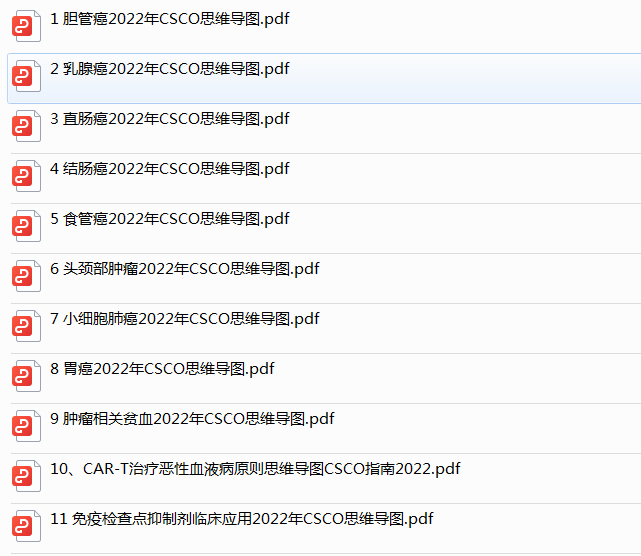This screenshot has height=556, width=641.
Task: Click the PDF icon beside 11 免疫检查点抑制剂 file
Action: [27, 526]
